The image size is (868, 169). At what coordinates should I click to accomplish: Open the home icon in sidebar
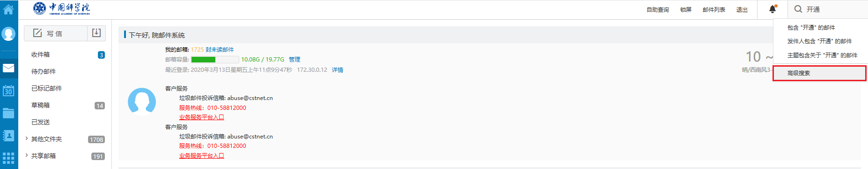pyautogui.click(x=8, y=9)
